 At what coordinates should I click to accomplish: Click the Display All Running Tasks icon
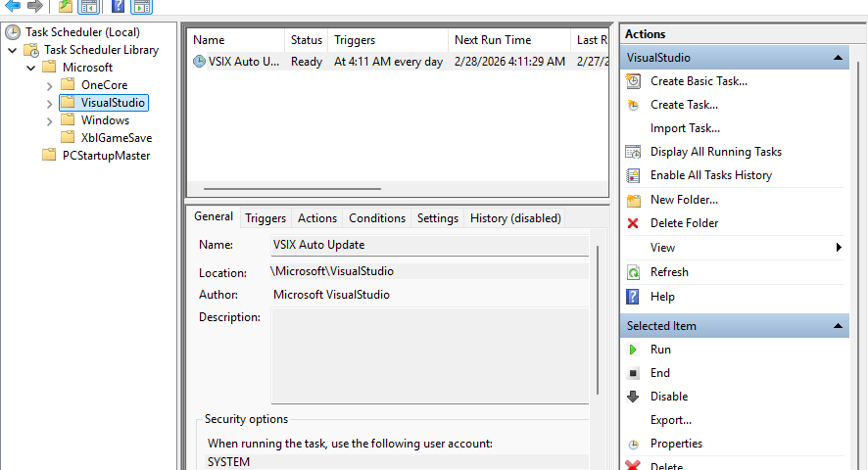[633, 152]
